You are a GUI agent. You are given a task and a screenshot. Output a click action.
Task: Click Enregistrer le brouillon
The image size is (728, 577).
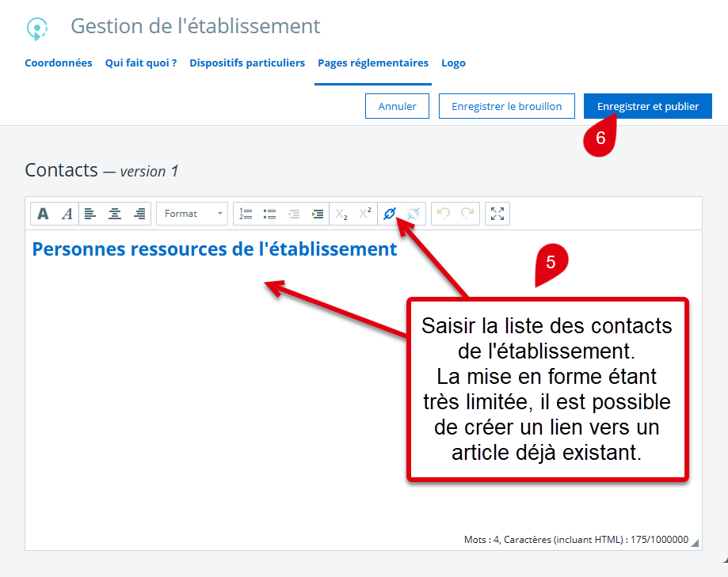click(506, 106)
